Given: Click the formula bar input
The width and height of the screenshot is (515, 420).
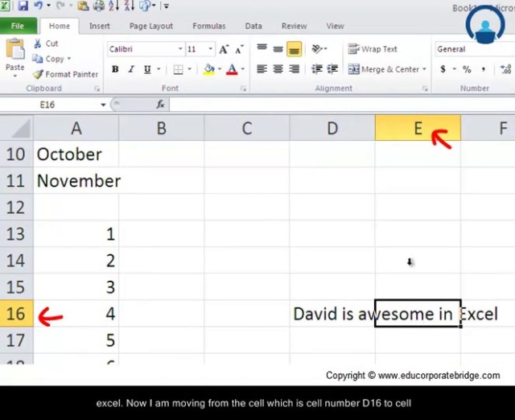Looking at the screenshot, I should pyautogui.click(x=342, y=105).
